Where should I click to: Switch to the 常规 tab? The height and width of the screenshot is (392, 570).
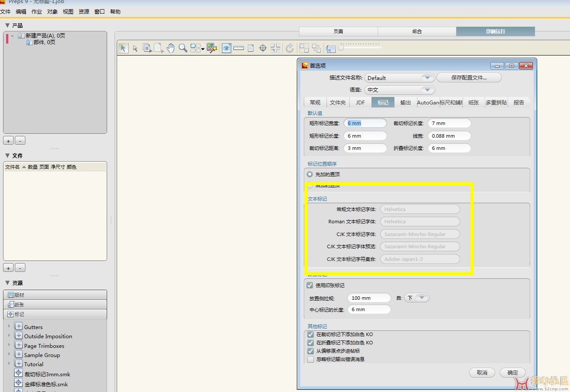click(315, 102)
